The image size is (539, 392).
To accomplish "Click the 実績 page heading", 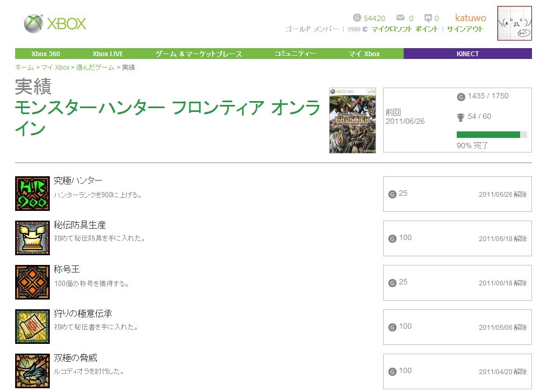I will coord(33,86).
